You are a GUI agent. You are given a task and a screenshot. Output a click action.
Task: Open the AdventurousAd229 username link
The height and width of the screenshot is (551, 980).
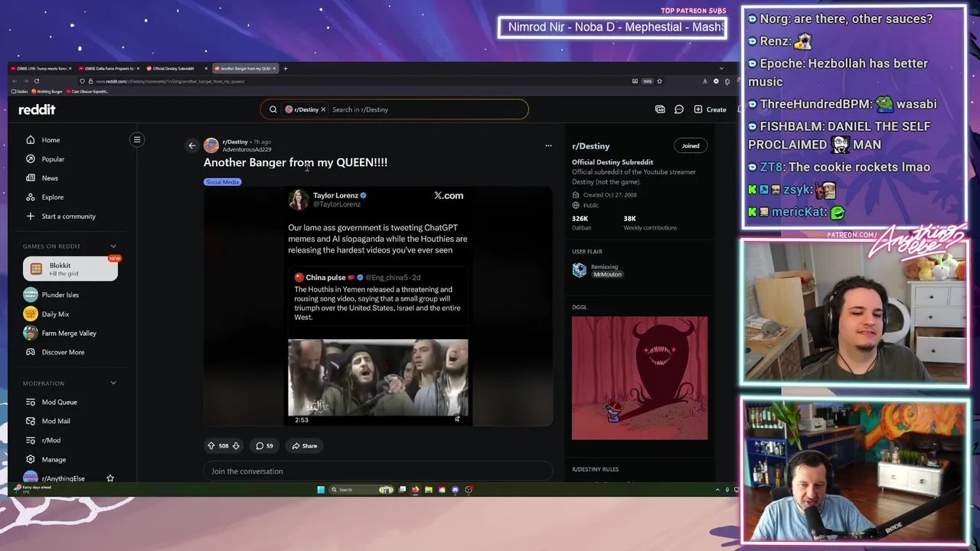[x=247, y=149]
